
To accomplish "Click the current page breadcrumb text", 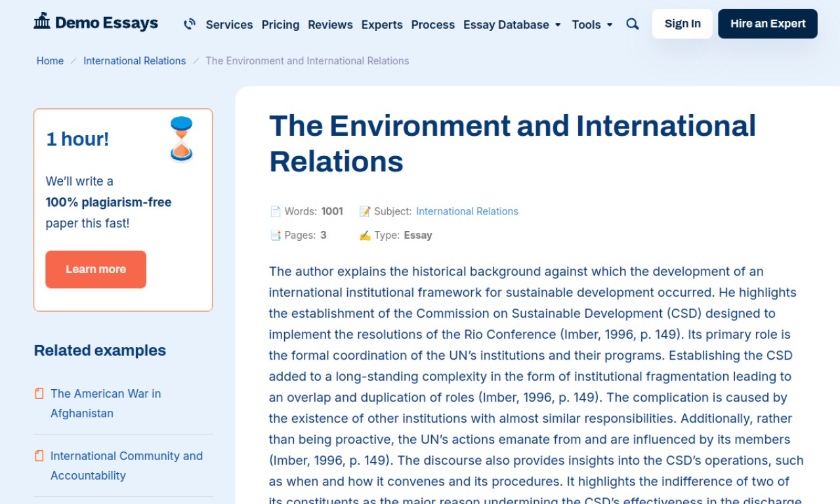I will click(307, 60).
